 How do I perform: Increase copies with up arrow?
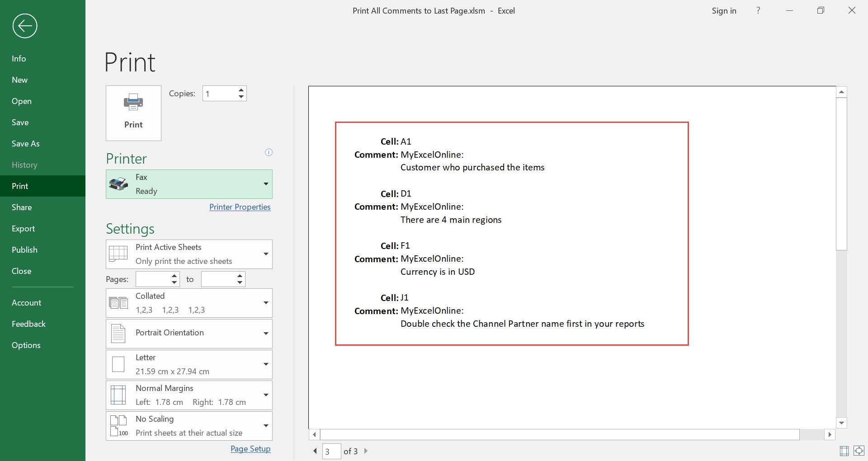pos(241,90)
